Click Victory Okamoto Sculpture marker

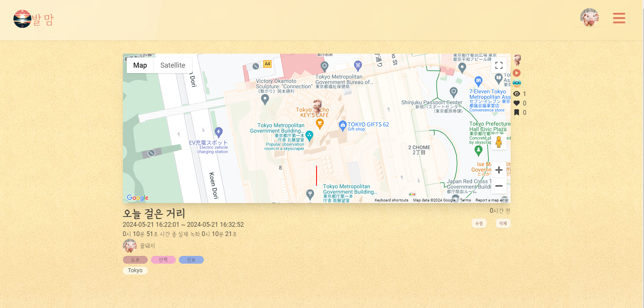click(265, 100)
